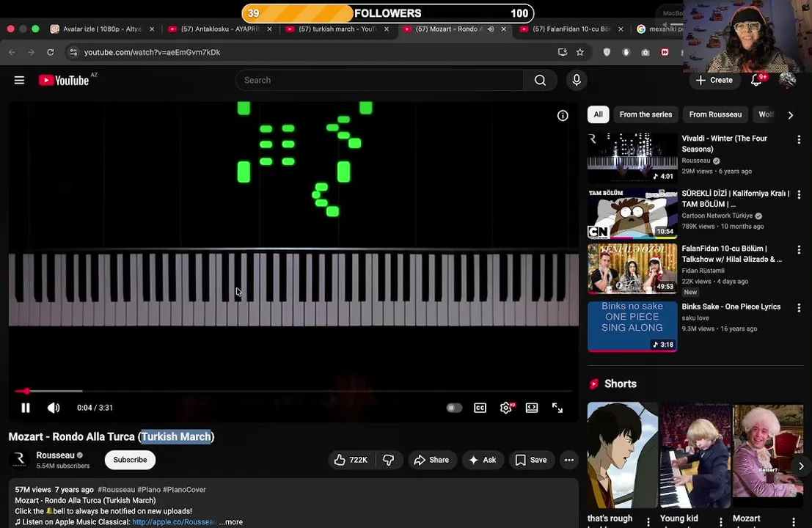
Task: Select the From the series chip
Action: coord(645,114)
